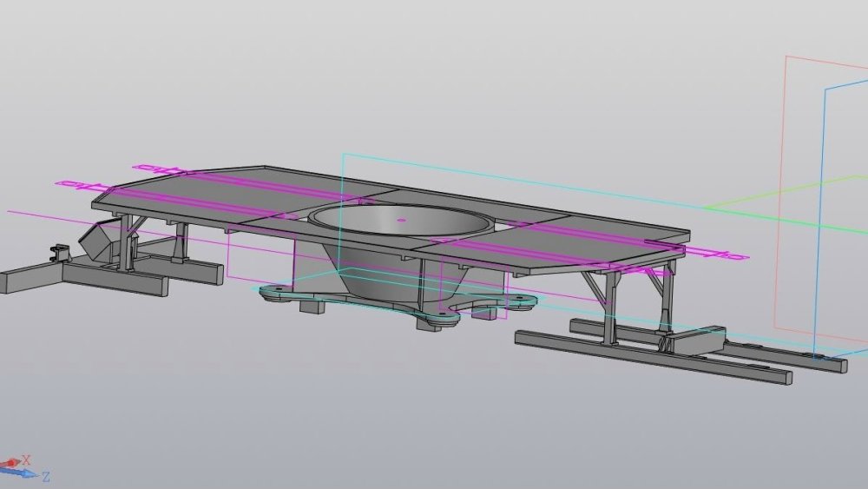868x489 pixels.
Task: Select the center point inside the round bowl
Action: [402, 220]
